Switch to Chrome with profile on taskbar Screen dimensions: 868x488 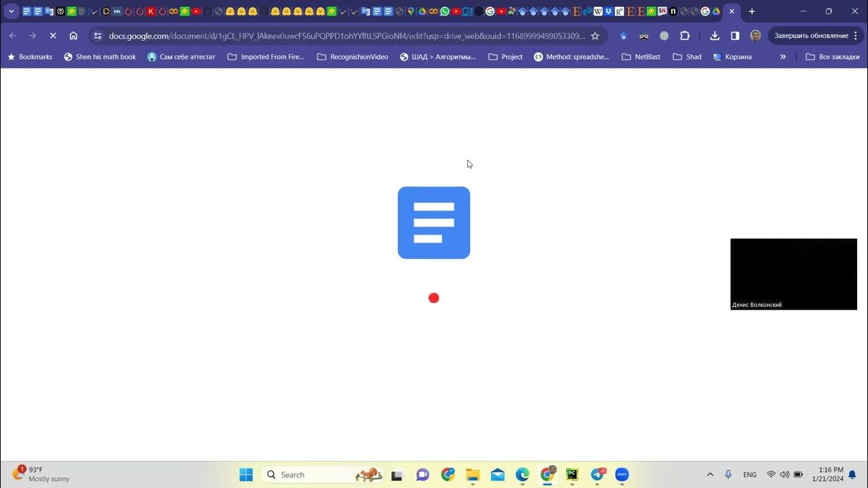(x=547, y=474)
